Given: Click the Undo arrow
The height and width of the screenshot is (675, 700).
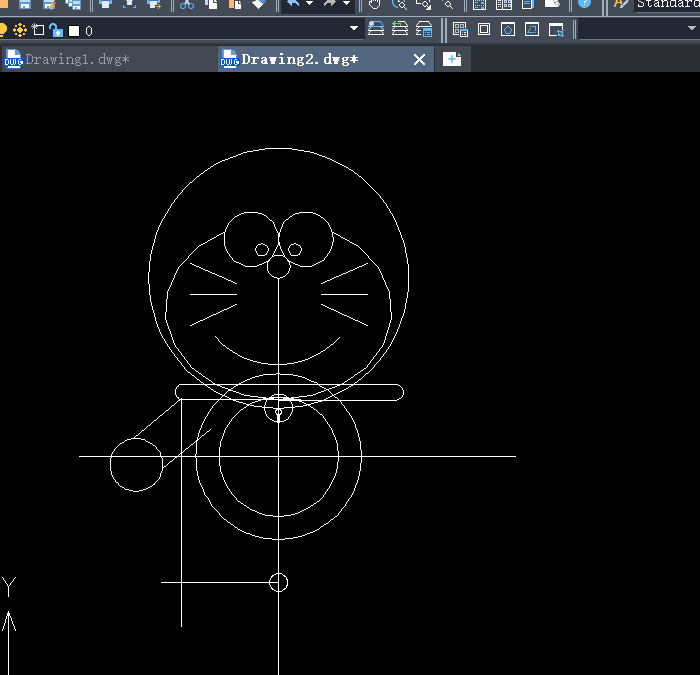Looking at the screenshot, I should (x=293, y=4).
